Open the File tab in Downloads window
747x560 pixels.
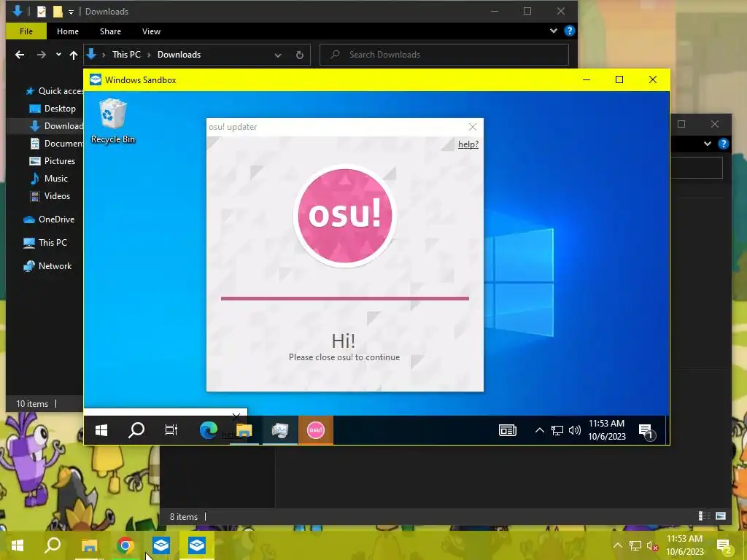(x=26, y=31)
